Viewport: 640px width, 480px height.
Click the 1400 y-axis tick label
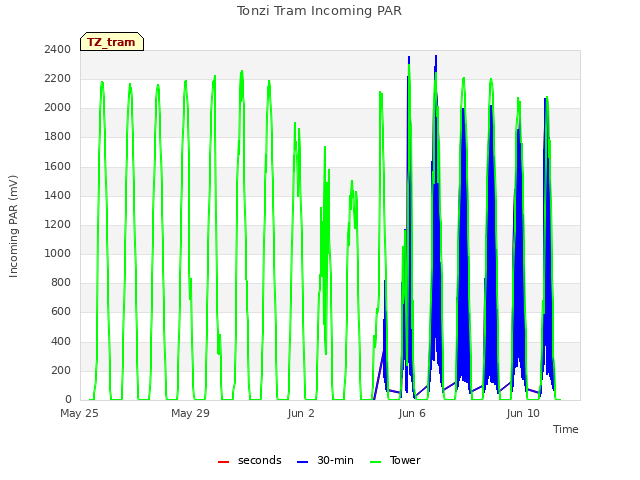pos(58,195)
